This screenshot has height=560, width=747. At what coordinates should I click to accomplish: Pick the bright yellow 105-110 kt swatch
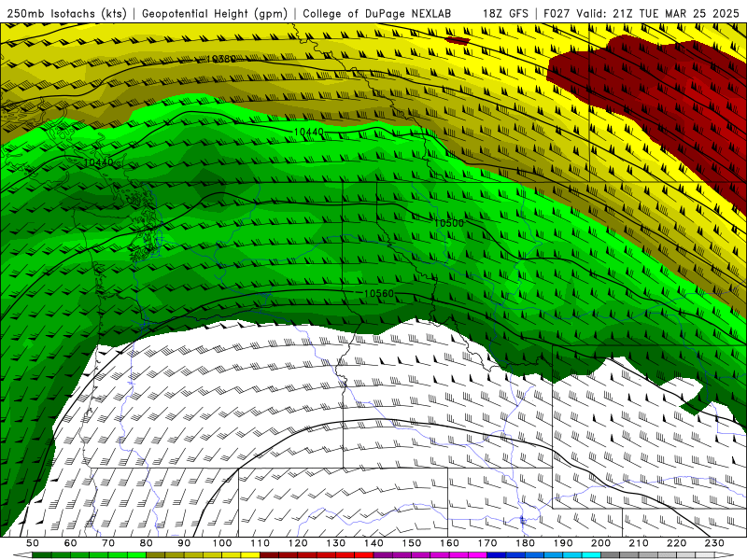(250, 554)
